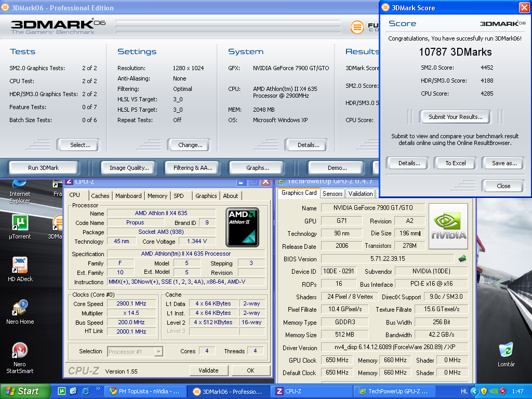This screenshot has width=532, height=399.
Task: Click the Core Speed value 2900.1 MHz
Action: pyautogui.click(x=131, y=303)
